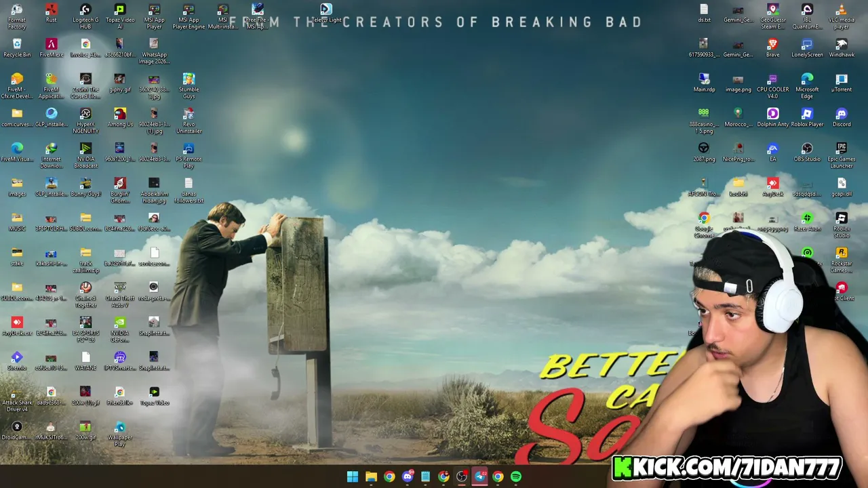Open Windhawk
The height and width of the screenshot is (488, 868).
(842, 48)
